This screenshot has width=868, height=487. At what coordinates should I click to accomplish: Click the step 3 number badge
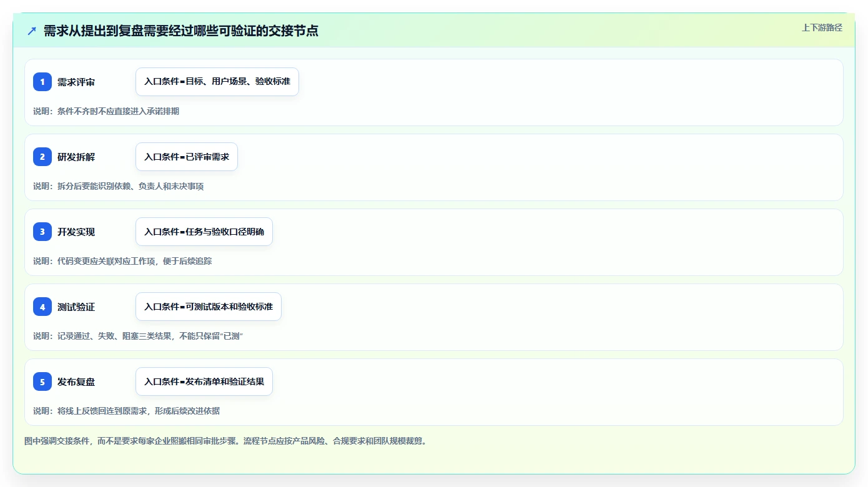click(x=42, y=232)
